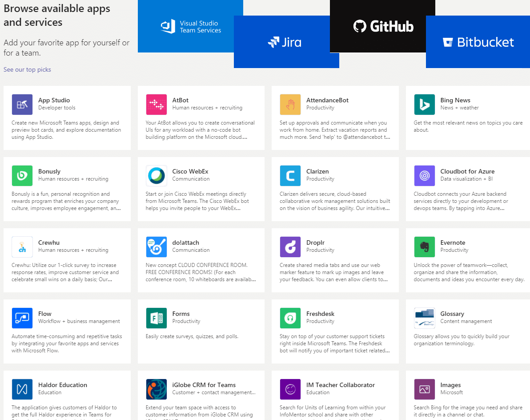
Task: Click 'Education' category under Haldor Education
Action: click(x=50, y=392)
